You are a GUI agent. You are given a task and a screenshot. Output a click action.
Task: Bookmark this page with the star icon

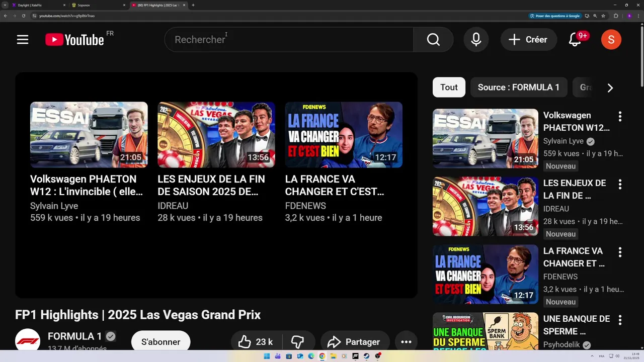click(x=603, y=16)
